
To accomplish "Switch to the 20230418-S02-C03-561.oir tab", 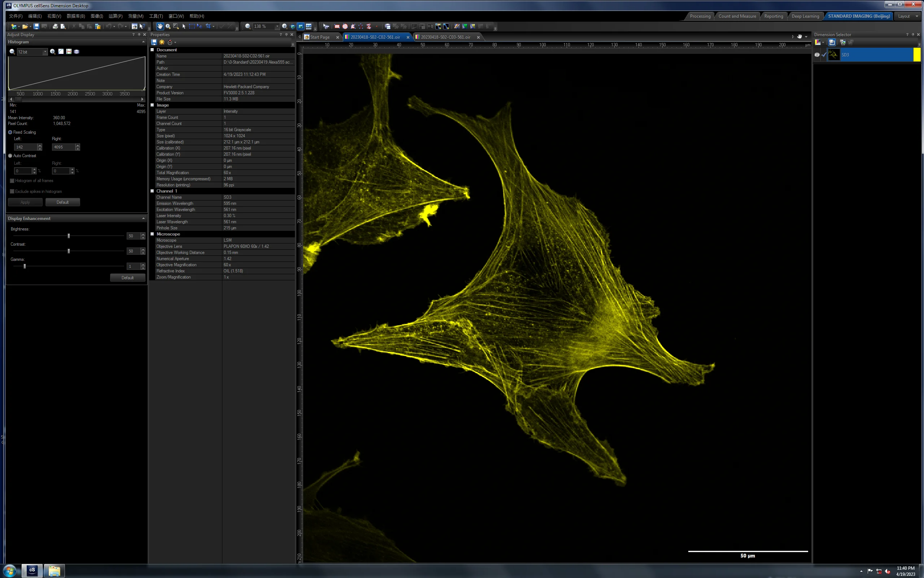I will point(445,37).
